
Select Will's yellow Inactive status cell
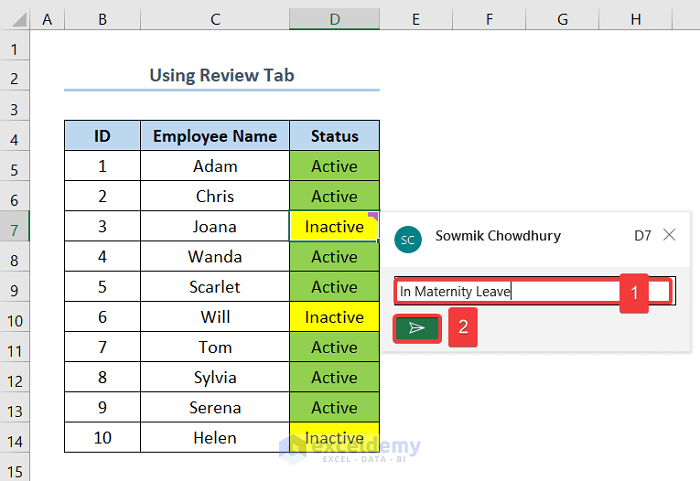pos(334,317)
